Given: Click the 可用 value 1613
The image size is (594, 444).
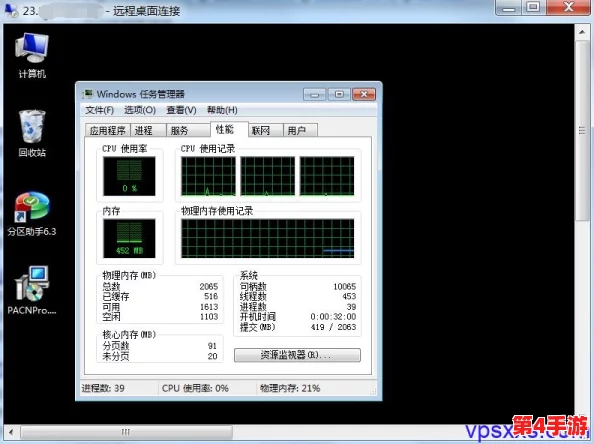Looking at the screenshot, I should 209,306.
